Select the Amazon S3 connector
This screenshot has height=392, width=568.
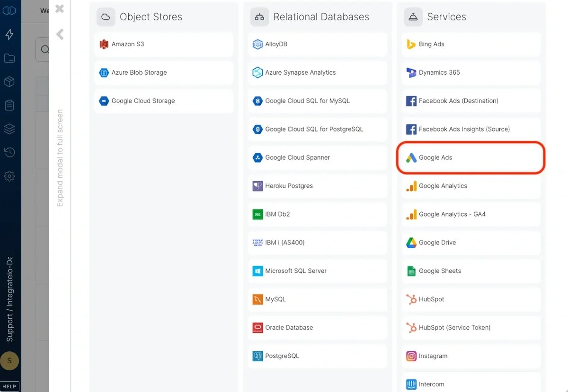[163, 44]
